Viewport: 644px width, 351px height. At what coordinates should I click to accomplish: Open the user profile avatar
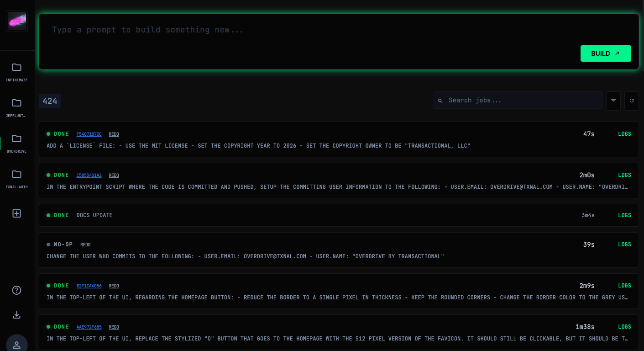click(x=17, y=344)
